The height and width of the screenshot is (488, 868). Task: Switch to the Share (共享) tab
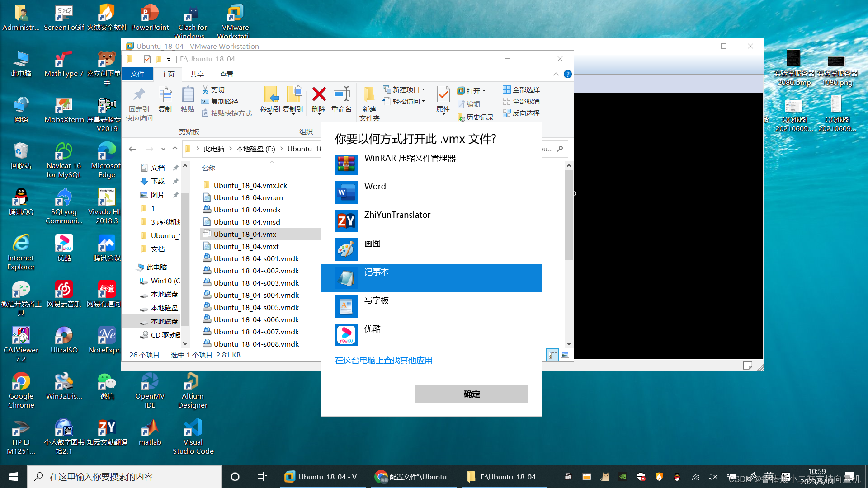[x=197, y=74]
